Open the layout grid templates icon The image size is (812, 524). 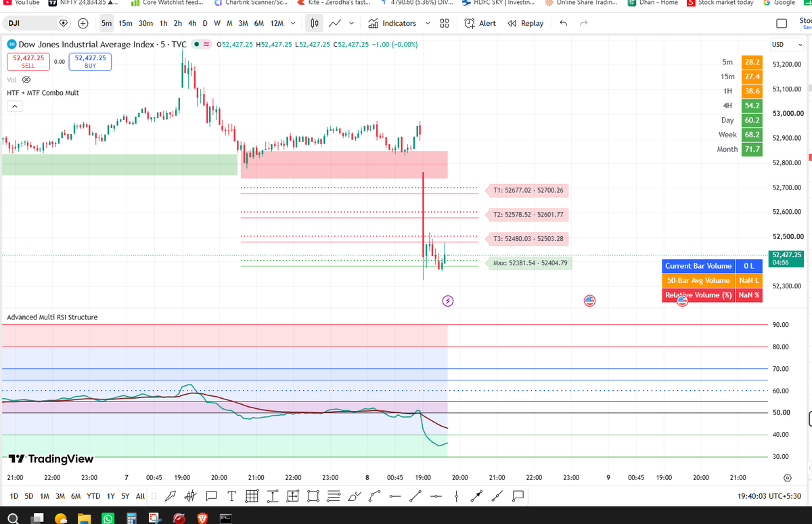point(444,23)
